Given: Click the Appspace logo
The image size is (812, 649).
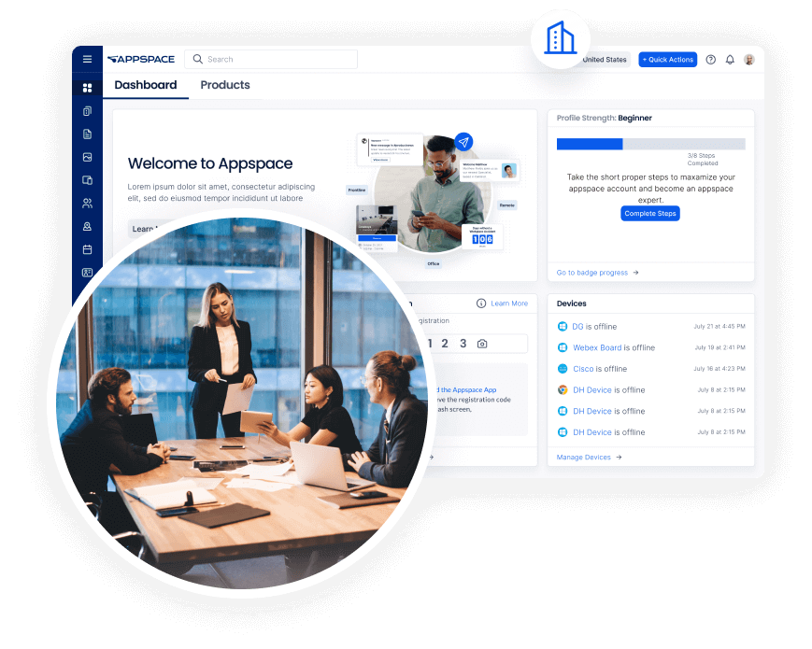Looking at the screenshot, I should 141,59.
